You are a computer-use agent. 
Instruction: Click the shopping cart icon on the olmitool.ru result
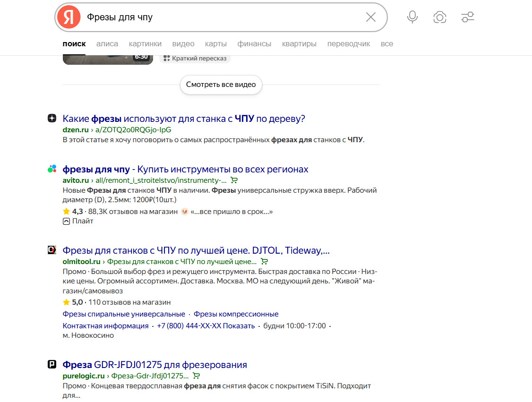click(x=264, y=262)
